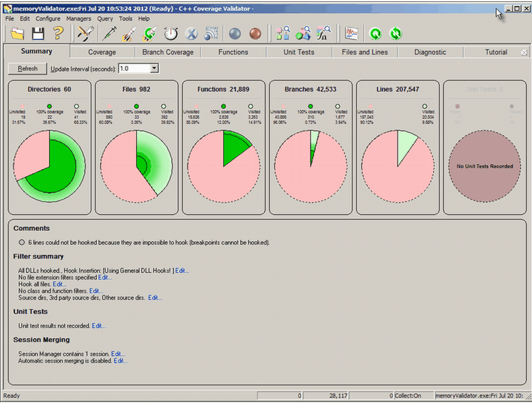Open the Managers menu
Image resolution: width=532 pixels, height=403 pixels.
point(79,19)
